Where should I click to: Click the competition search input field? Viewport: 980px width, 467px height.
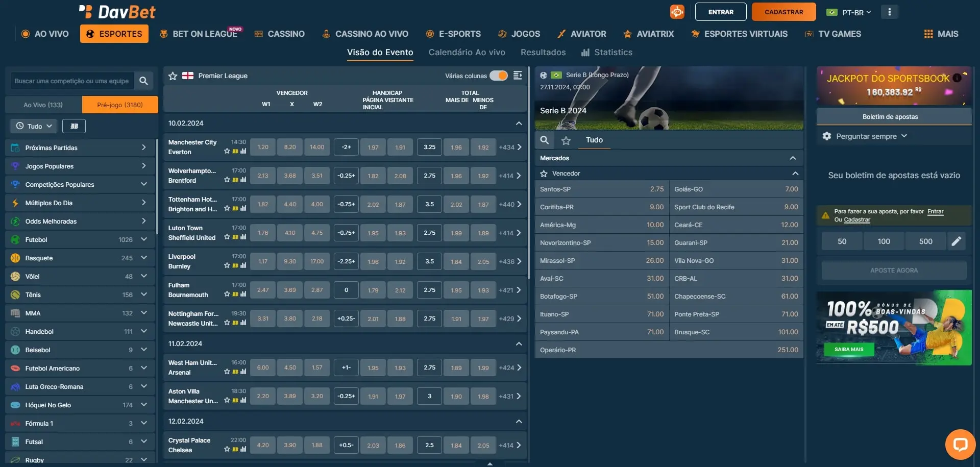point(71,81)
